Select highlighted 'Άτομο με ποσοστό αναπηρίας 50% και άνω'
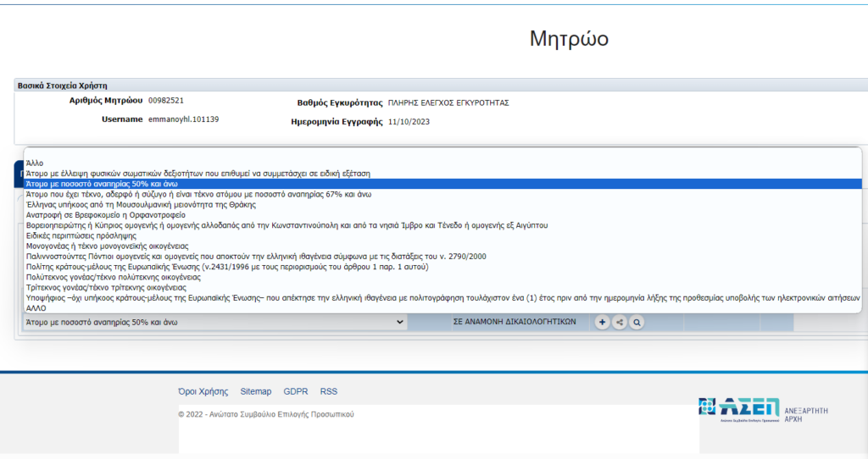The image size is (868, 459). click(442, 184)
